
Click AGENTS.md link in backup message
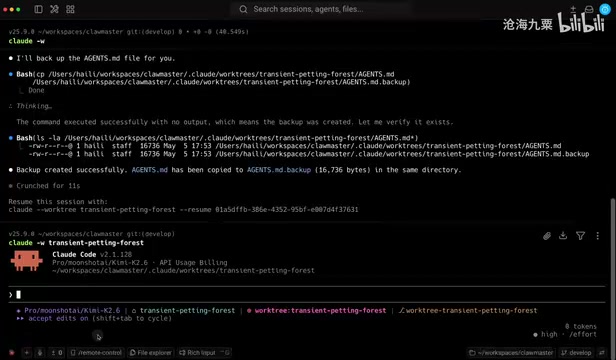[x=150, y=170]
